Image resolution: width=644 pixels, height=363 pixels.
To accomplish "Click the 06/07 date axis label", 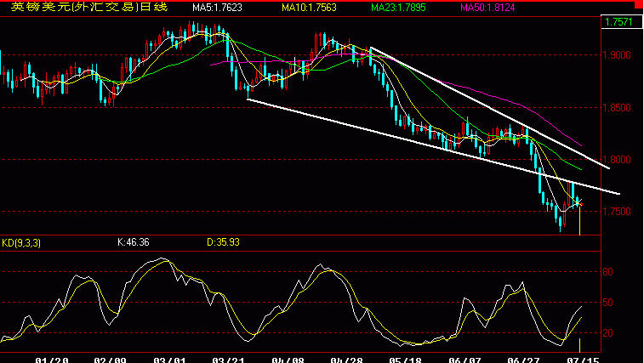I will [x=465, y=360].
